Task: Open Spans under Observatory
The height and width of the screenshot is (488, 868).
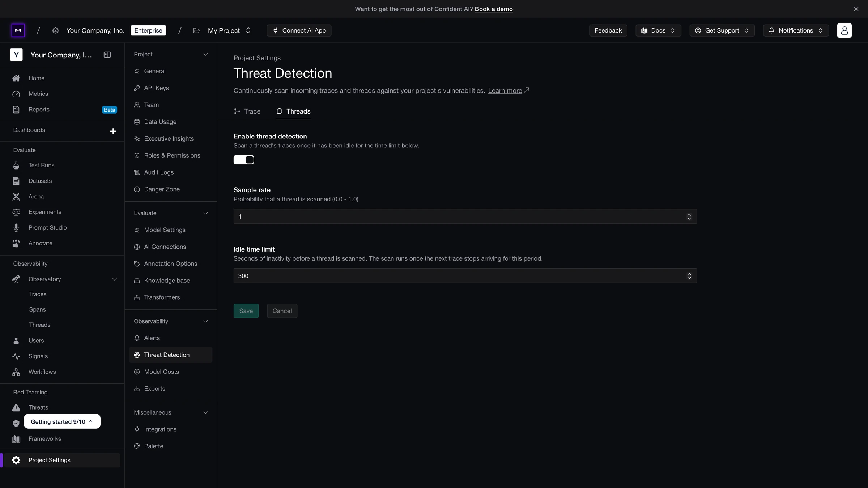Action: click(37, 310)
